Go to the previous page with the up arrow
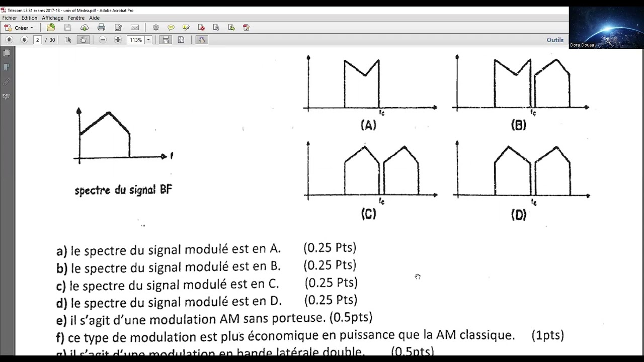 [9, 40]
